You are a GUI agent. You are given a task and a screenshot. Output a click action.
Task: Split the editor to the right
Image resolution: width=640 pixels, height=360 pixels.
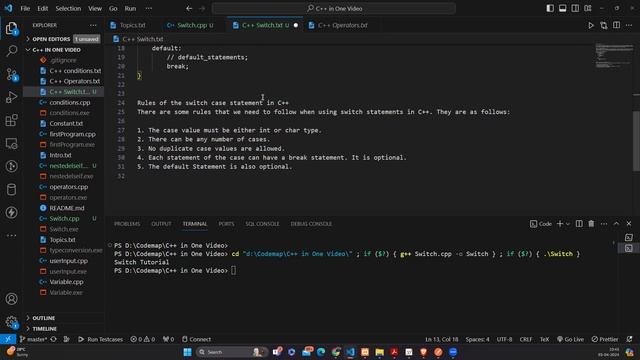[x=616, y=25]
